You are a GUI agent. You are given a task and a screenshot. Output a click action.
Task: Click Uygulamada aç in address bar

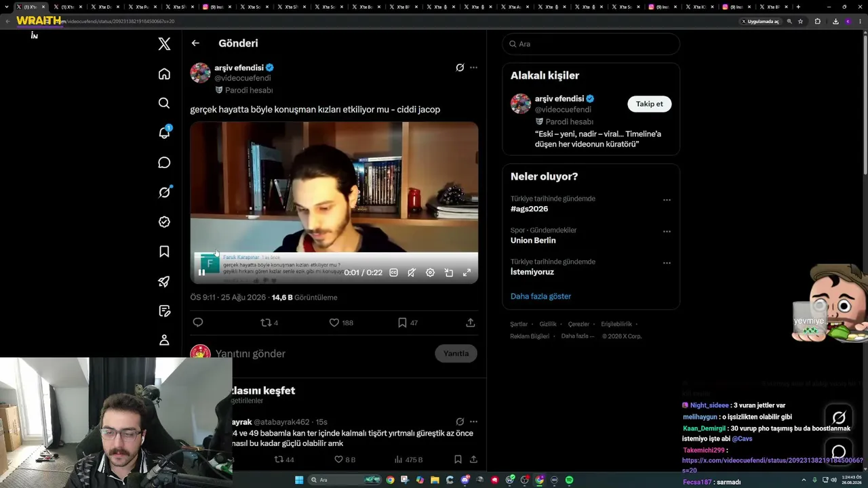(x=759, y=22)
